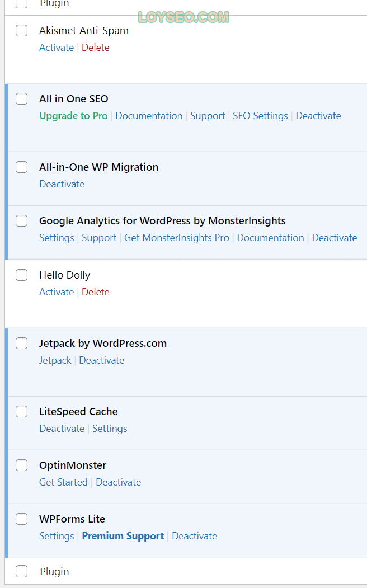
Task: Open WPForms Premium Support link
Action: coord(123,537)
